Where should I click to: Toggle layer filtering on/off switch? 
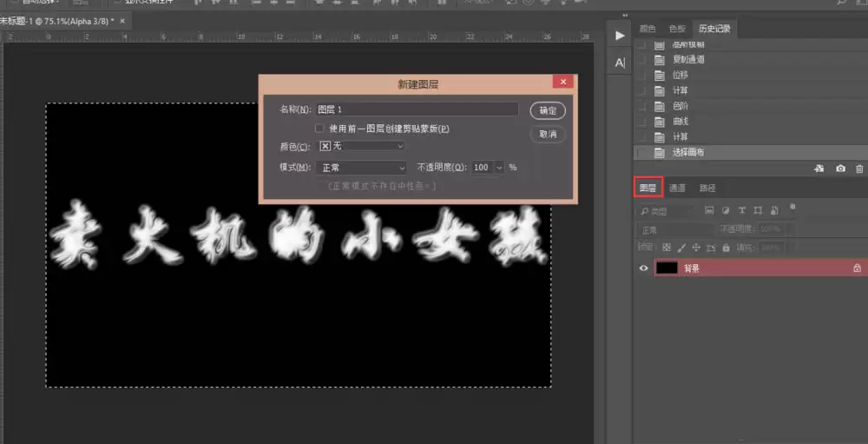792,208
